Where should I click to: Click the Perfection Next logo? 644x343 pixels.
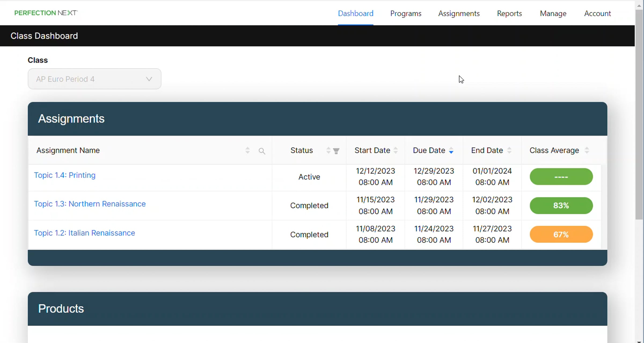[x=46, y=13]
